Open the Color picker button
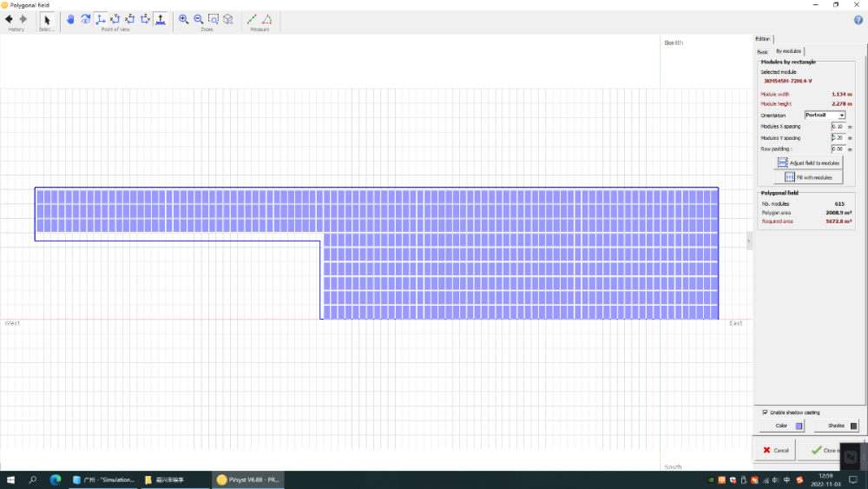 tap(782, 426)
